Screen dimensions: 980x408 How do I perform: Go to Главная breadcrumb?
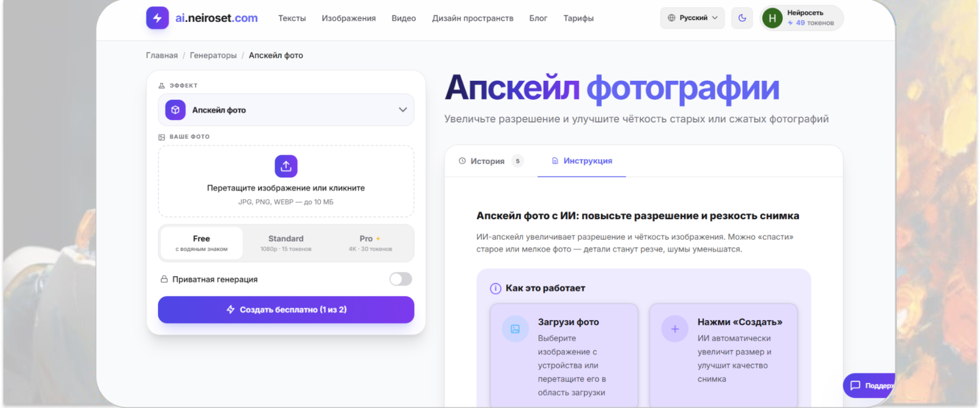[x=162, y=55]
